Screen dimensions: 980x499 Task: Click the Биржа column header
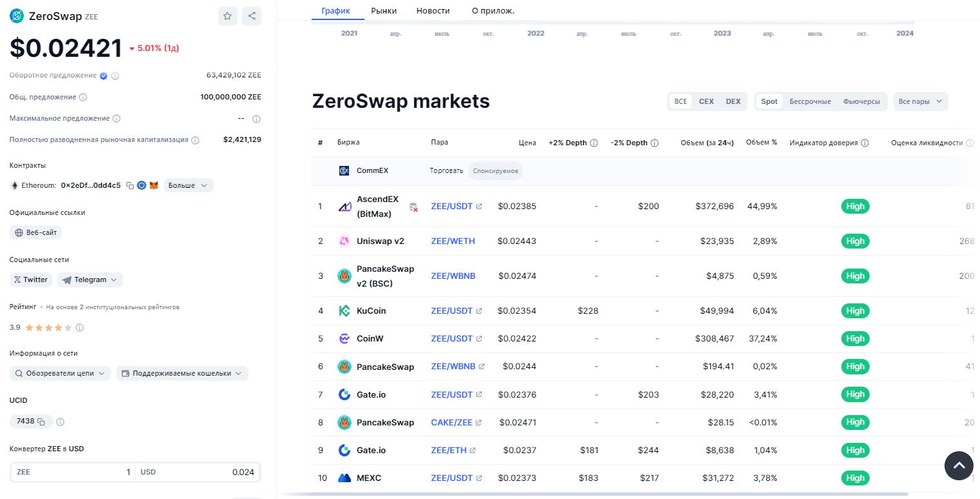coord(348,143)
